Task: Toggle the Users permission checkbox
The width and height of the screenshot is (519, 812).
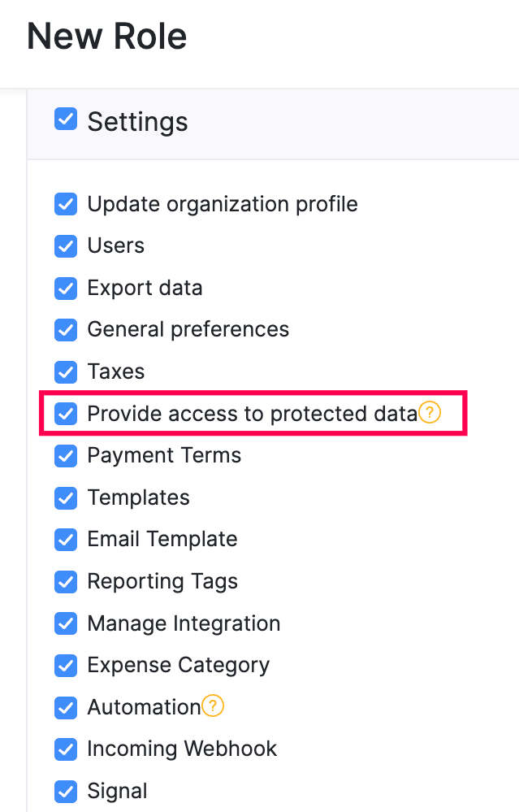Action: click(65, 245)
